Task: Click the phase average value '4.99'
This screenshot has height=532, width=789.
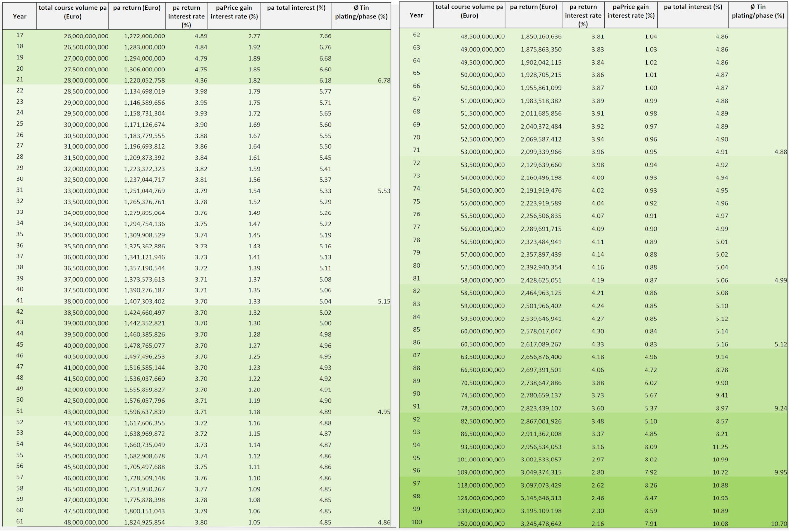Action: click(x=781, y=280)
